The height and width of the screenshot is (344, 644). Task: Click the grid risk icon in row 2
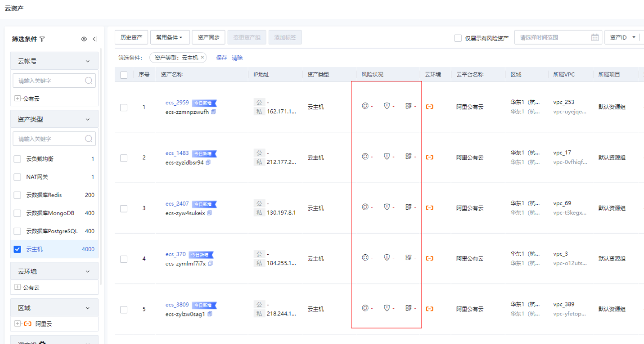coord(408,156)
